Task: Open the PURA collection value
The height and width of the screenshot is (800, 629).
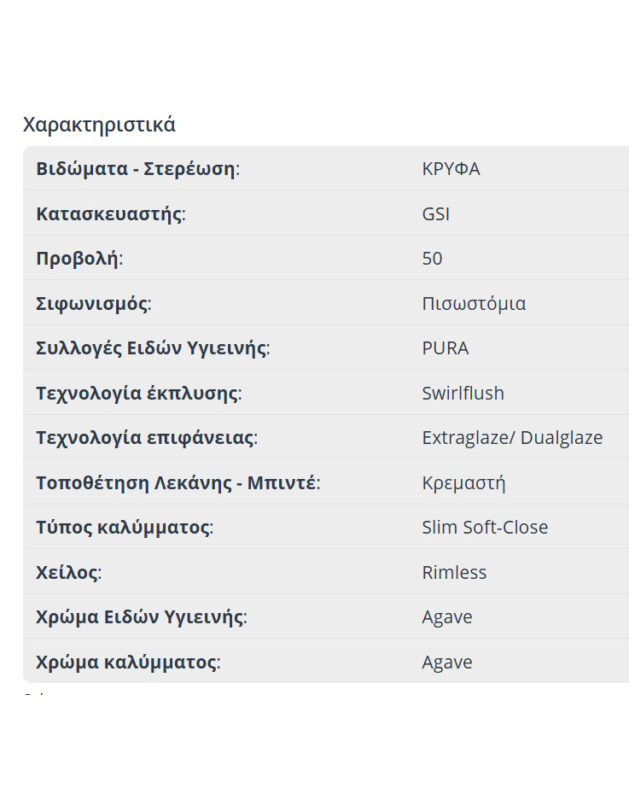Action: point(445,349)
